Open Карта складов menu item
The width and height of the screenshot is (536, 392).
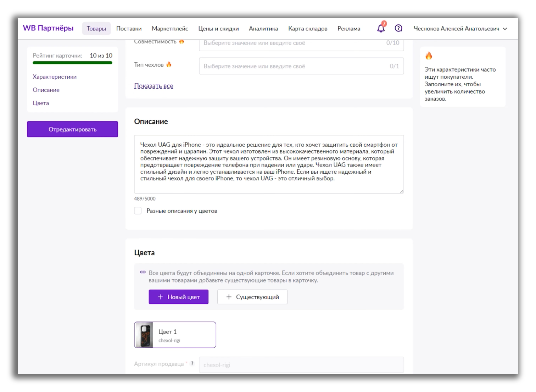308,28
